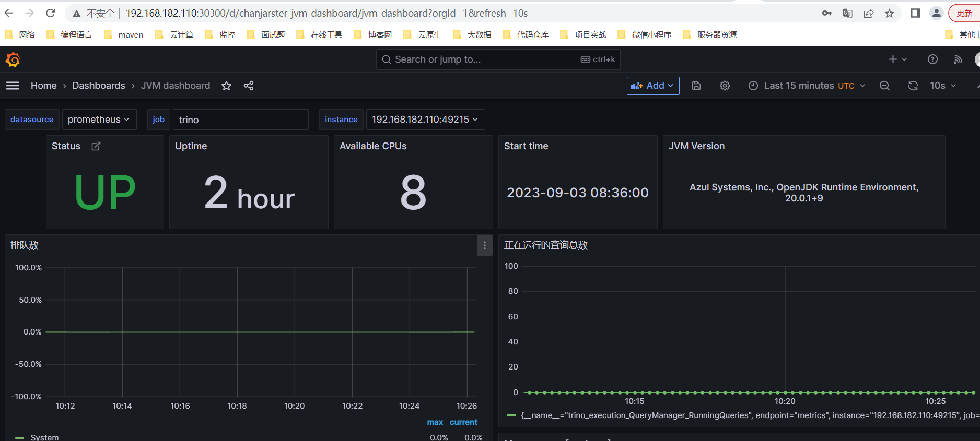Open the 微信小程序 bookmark folder
980x441 pixels.
click(x=645, y=34)
